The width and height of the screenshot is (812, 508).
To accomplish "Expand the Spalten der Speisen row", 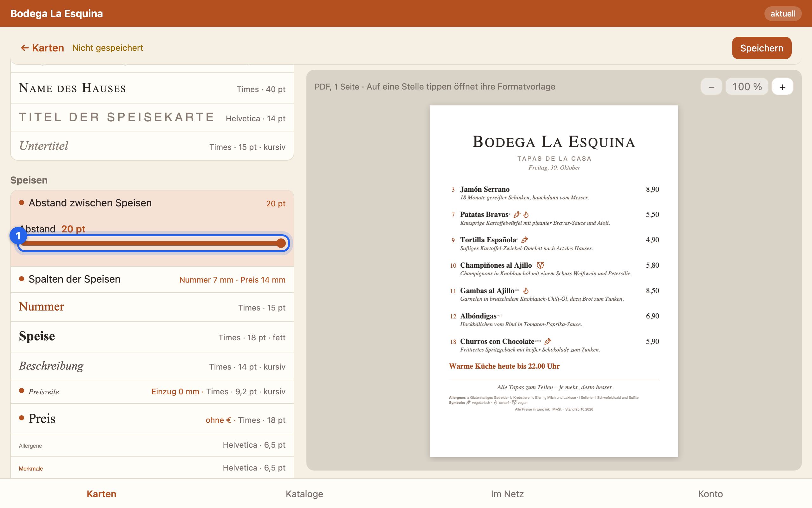I will pos(152,279).
